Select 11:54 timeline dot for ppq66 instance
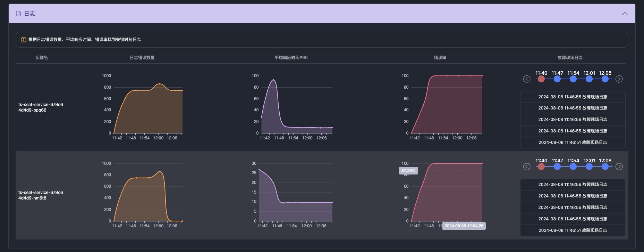The height and width of the screenshot is (252, 644). tap(573, 79)
